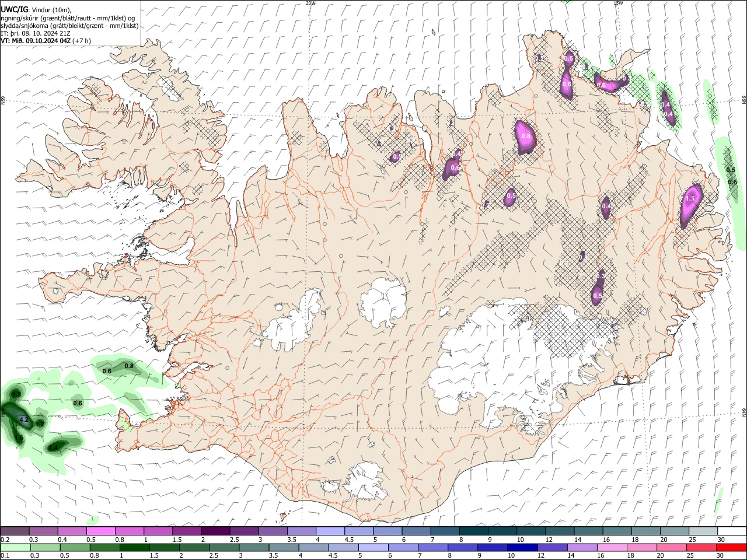Select the dark green 1 swatch in bottom scale
This screenshot has width=747, height=560.
click(x=135, y=547)
